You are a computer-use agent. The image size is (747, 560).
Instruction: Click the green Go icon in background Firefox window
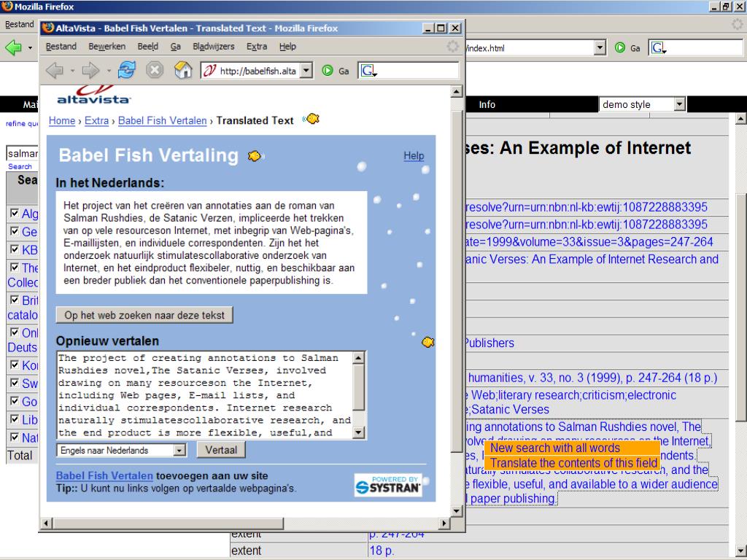click(620, 47)
